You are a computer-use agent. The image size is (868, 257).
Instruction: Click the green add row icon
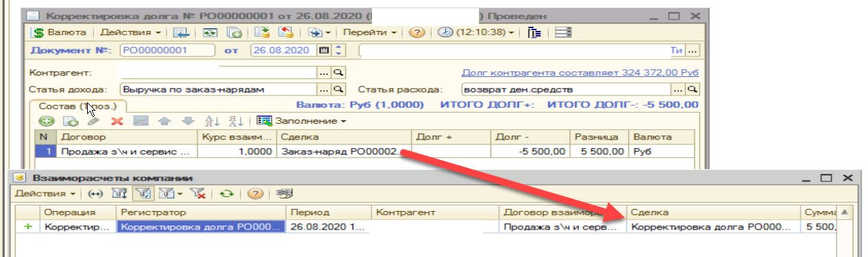(47, 121)
